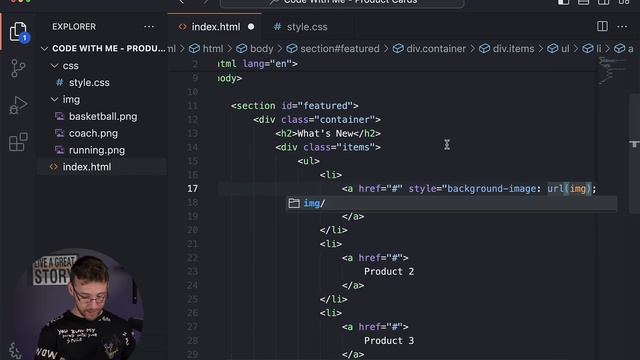Click class="container" on line 12
The height and width of the screenshot is (360, 640).
(328, 120)
